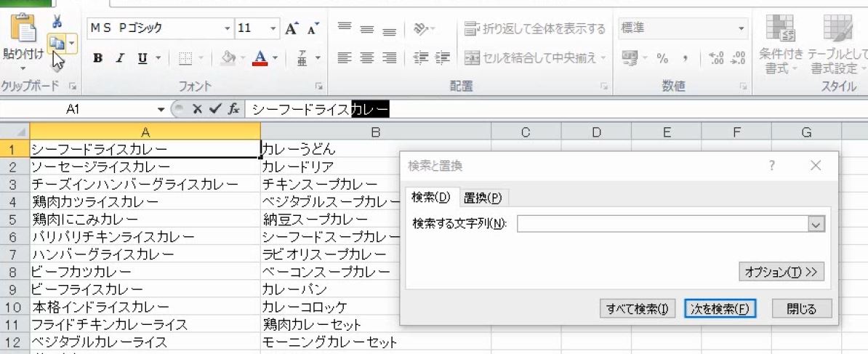Screen dimensions: 868x354
Task: Click the Comma Style icon
Action: point(685,59)
